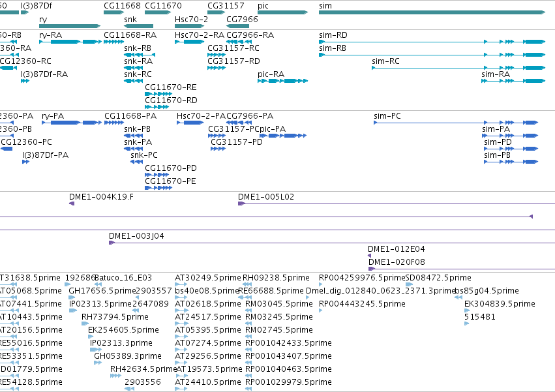Click protein sim-PA label
The image size is (555, 392).
point(496,129)
